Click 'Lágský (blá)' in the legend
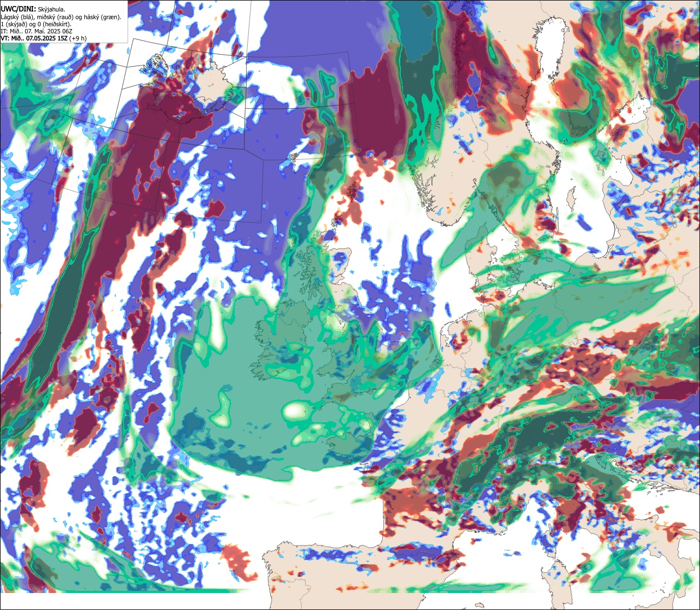 [x=17, y=16]
